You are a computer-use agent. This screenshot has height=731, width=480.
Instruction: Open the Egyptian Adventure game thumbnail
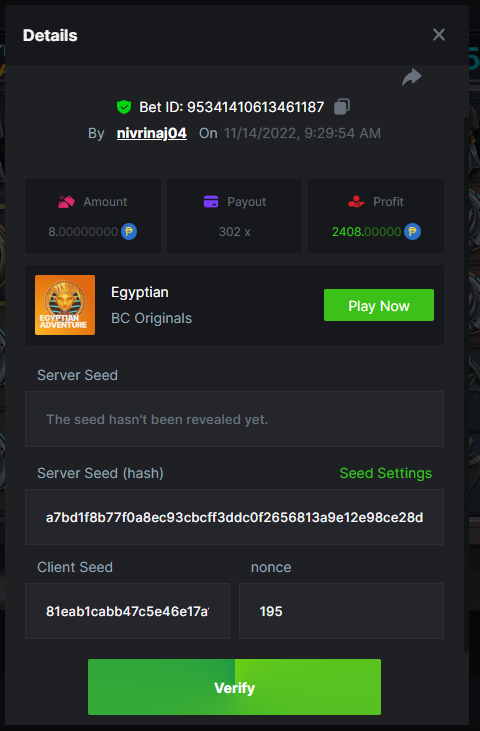coord(65,305)
